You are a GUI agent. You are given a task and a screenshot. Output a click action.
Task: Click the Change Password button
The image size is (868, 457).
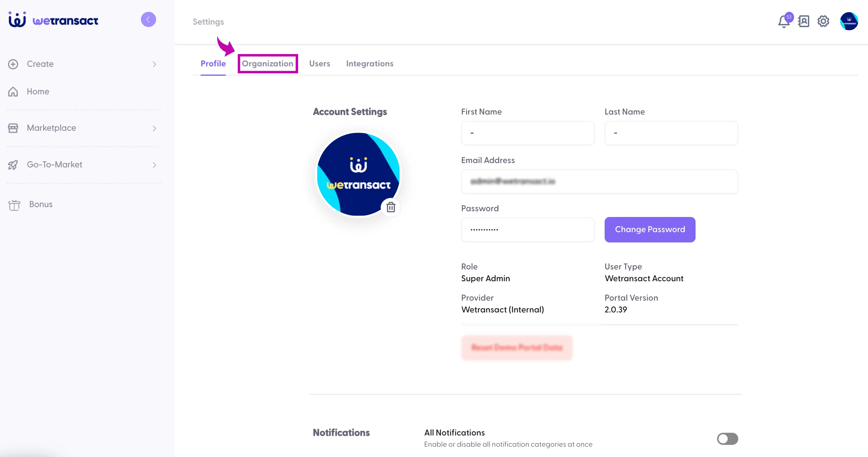point(650,229)
